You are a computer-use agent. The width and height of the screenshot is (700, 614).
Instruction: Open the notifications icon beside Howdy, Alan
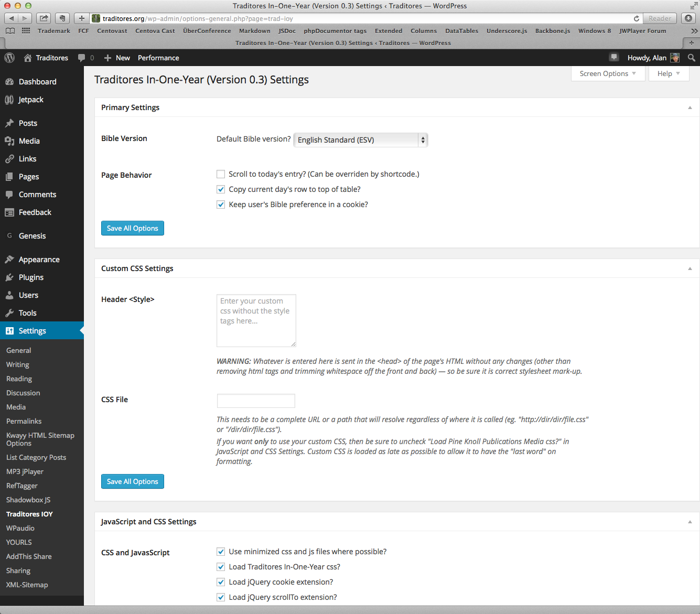point(614,57)
